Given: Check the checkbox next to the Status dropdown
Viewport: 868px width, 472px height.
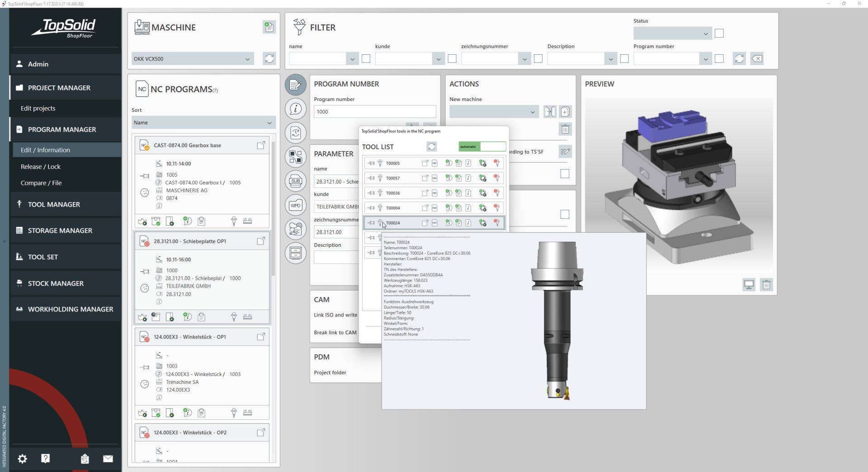Looking at the screenshot, I should (719, 33).
